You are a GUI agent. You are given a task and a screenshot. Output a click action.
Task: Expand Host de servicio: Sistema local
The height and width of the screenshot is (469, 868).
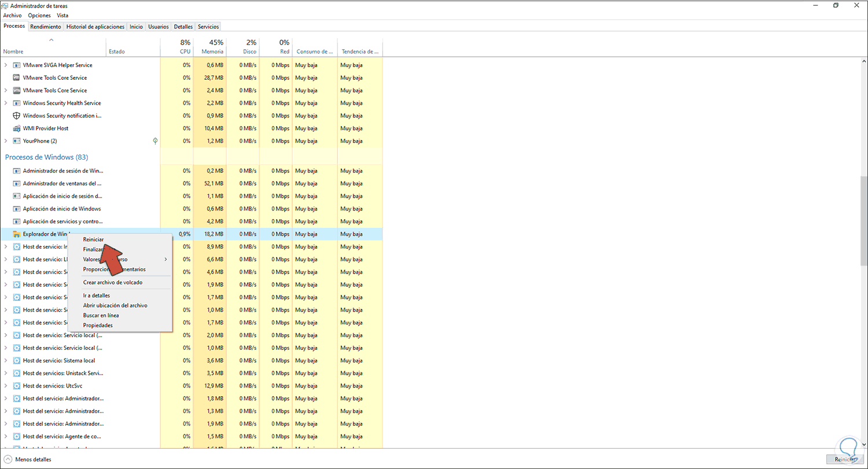(x=6, y=361)
